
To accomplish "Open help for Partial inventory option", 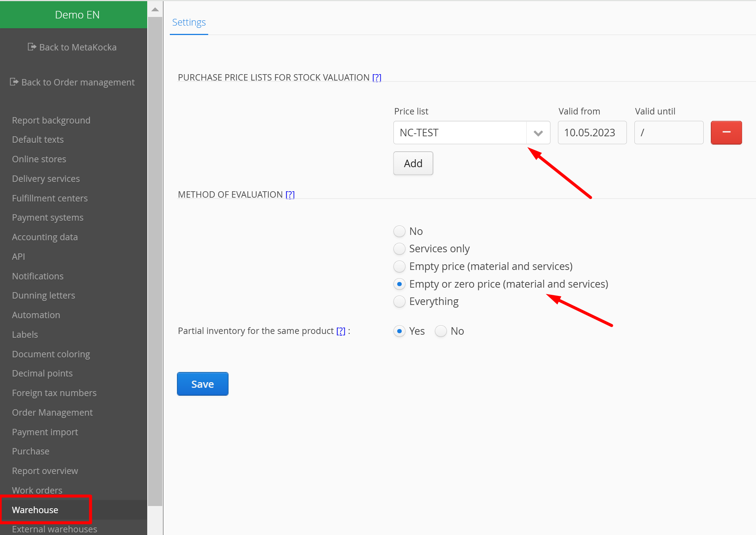I will coord(340,331).
